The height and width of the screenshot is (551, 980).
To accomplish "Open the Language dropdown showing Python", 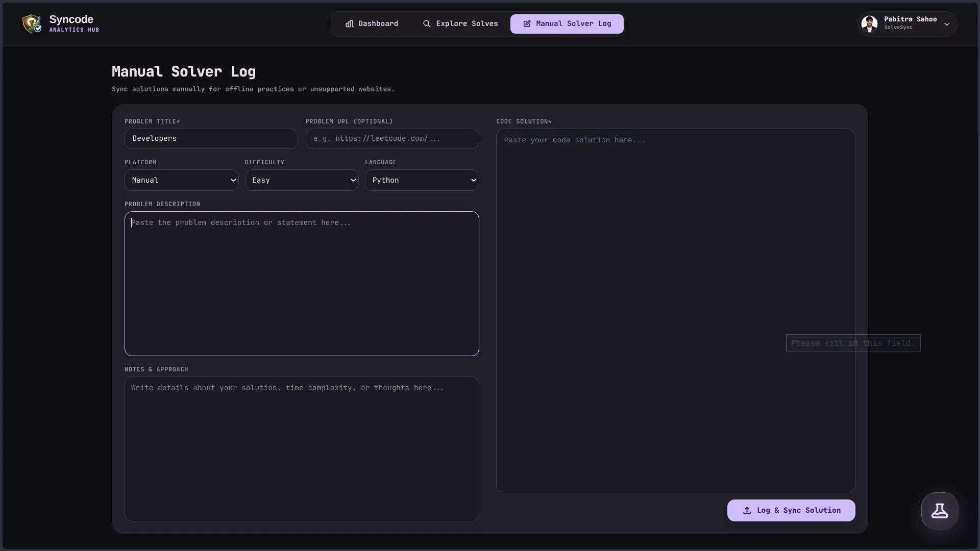I will [422, 180].
